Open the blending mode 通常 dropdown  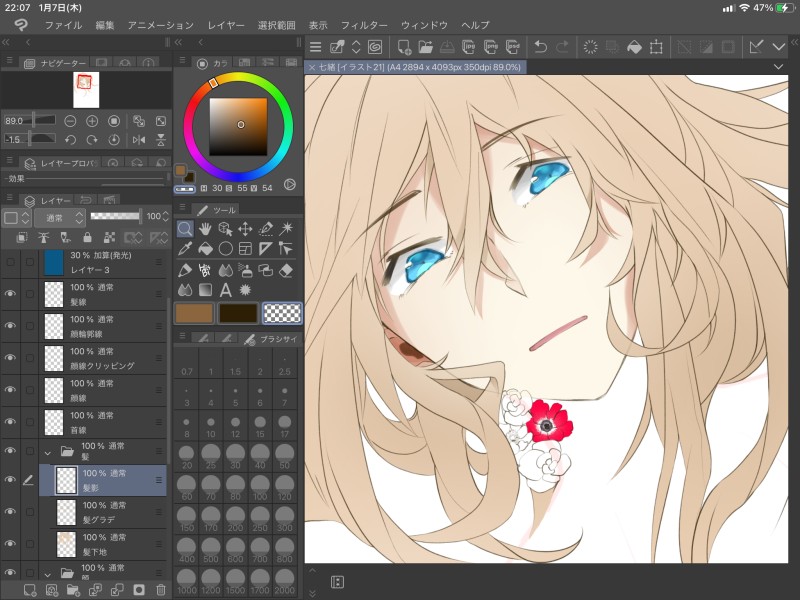coord(59,218)
